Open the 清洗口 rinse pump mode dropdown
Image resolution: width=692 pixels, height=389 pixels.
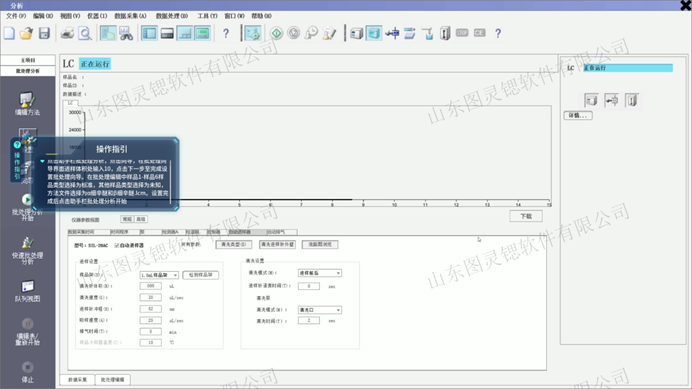pyautogui.click(x=320, y=310)
